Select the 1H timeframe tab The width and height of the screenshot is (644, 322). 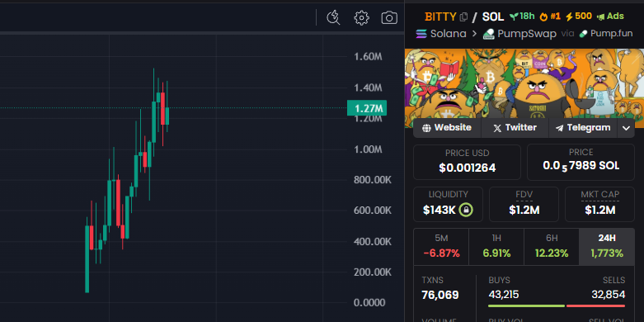pos(496,247)
